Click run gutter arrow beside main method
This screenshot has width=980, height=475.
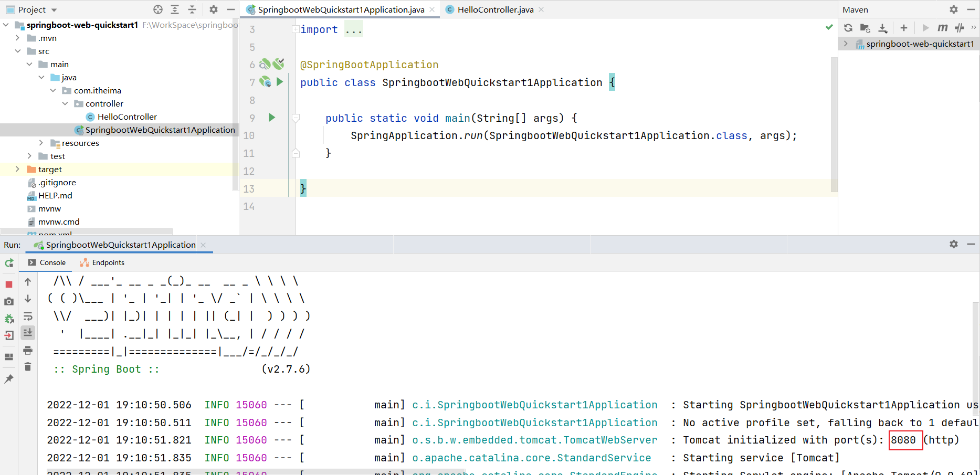point(272,118)
